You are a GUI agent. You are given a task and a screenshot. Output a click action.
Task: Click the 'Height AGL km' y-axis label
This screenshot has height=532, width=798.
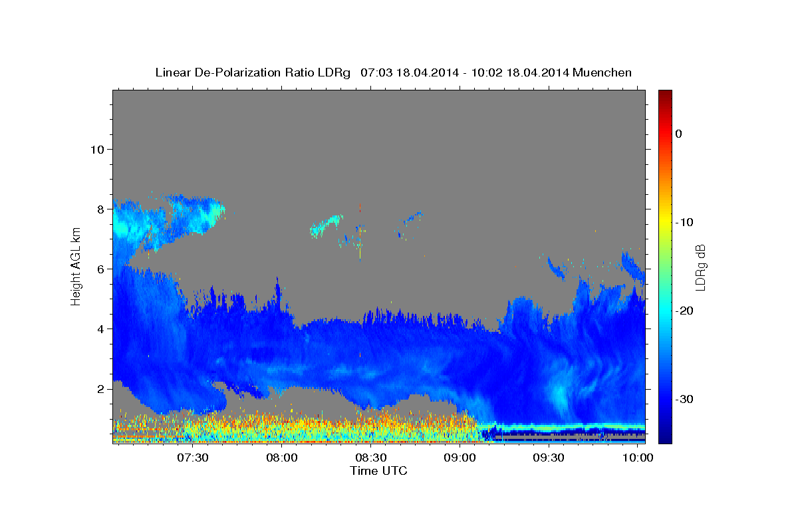pyautogui.click(x=76, y=266)
